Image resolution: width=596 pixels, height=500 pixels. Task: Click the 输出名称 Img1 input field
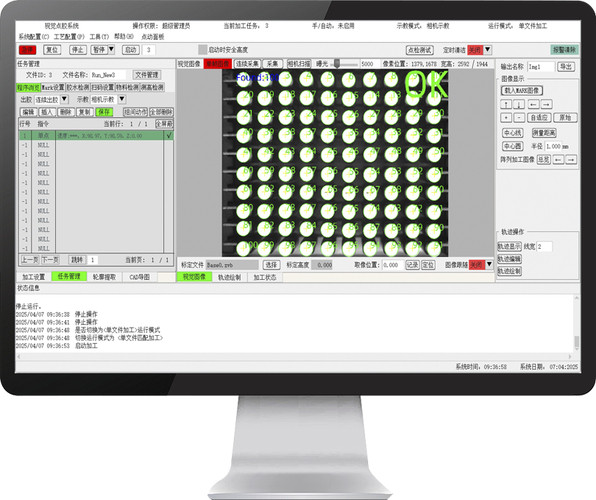[541, 67]
